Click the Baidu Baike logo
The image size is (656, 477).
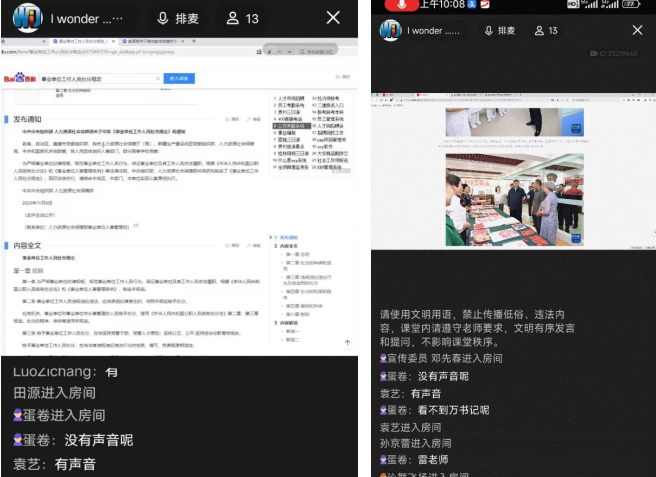tap(17, 77)
